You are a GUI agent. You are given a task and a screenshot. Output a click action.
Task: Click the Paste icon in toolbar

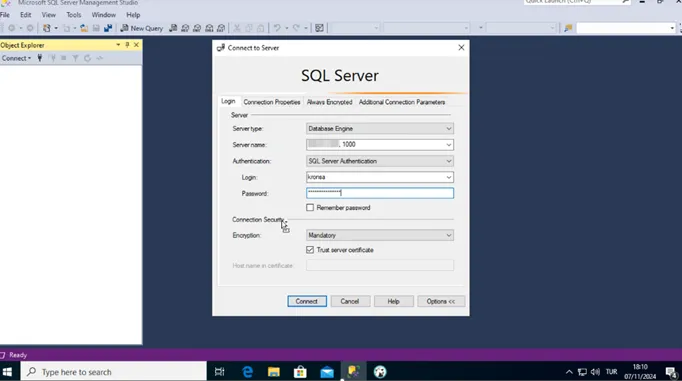tap(261, 28)
